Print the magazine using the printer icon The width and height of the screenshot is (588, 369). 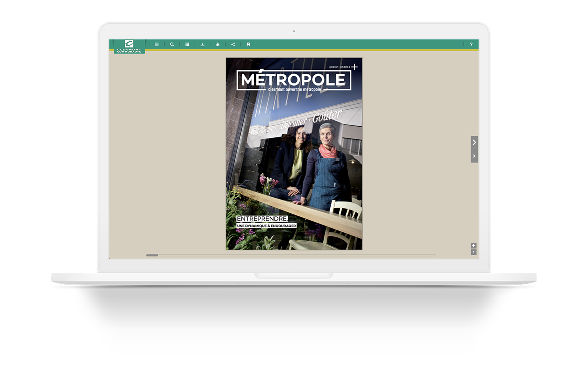pos(218,44)
